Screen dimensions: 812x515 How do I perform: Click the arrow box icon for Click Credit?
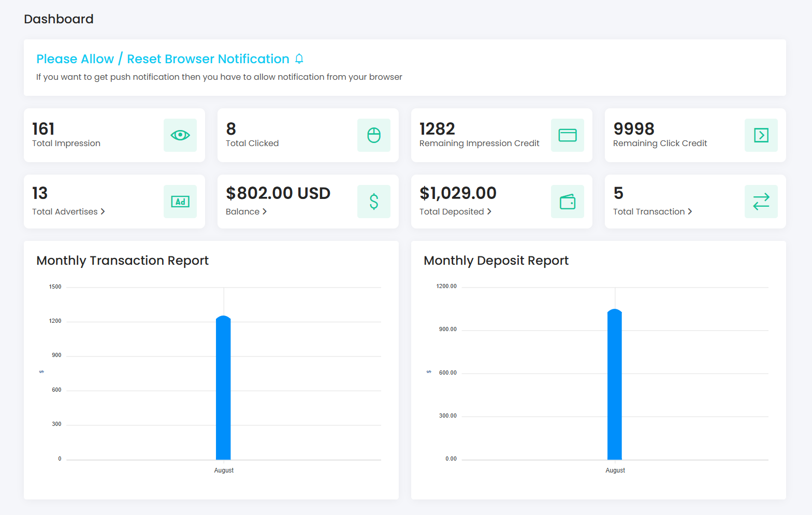coord(761,135)
